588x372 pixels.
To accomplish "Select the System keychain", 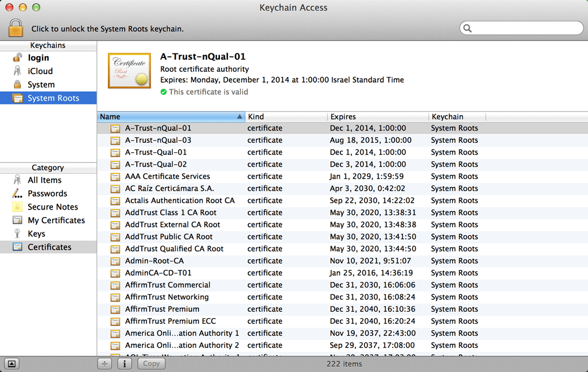I will click(48, 85).
